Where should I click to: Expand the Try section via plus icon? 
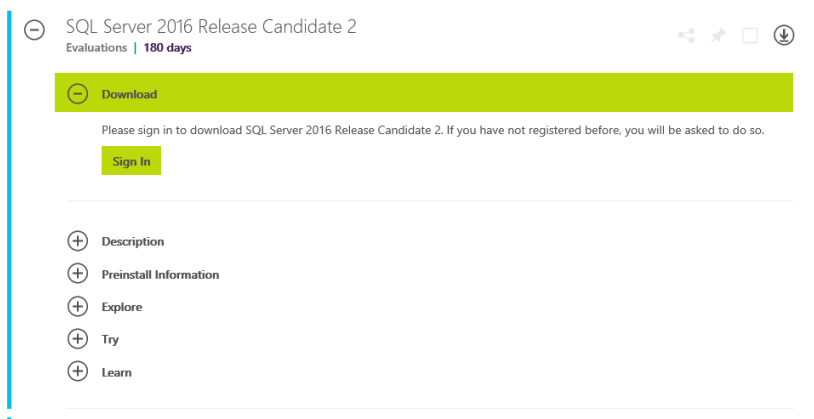pos(78,339)
